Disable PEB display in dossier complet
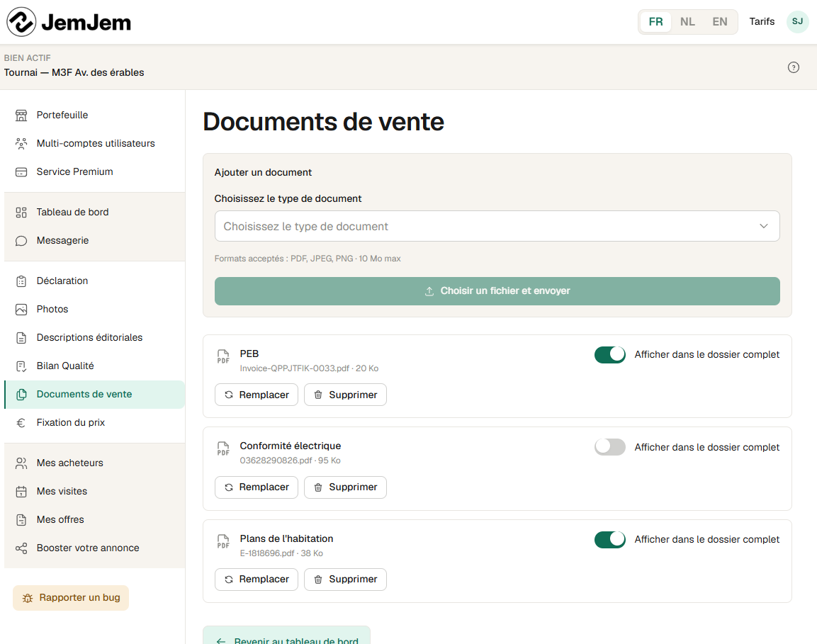The width and height of the screenshot is (817, 644). (x=609, y=354)
